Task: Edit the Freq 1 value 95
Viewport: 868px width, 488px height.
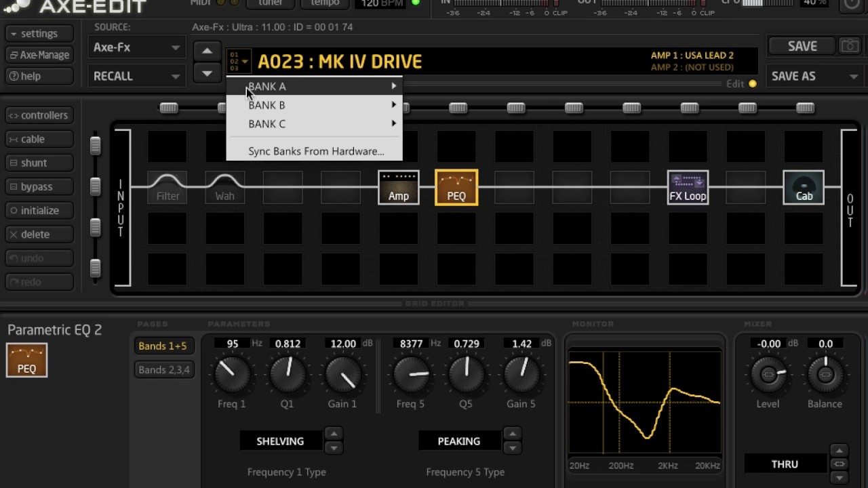Action: click(232, 344)
